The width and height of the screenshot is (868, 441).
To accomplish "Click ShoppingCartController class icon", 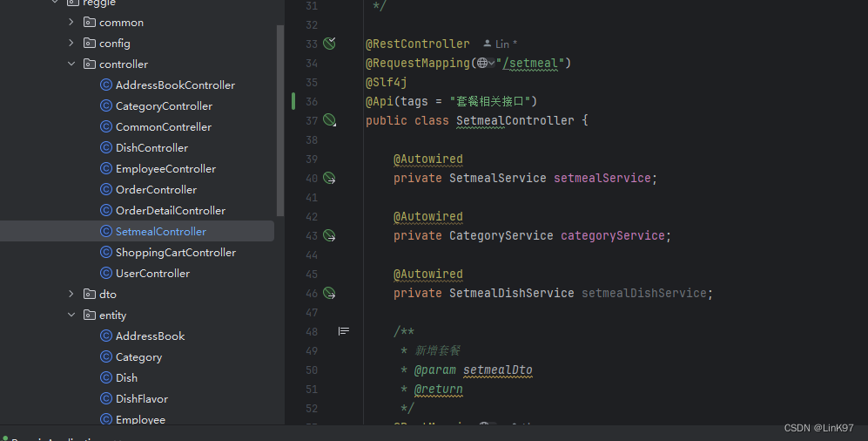I will pos(105,252).
